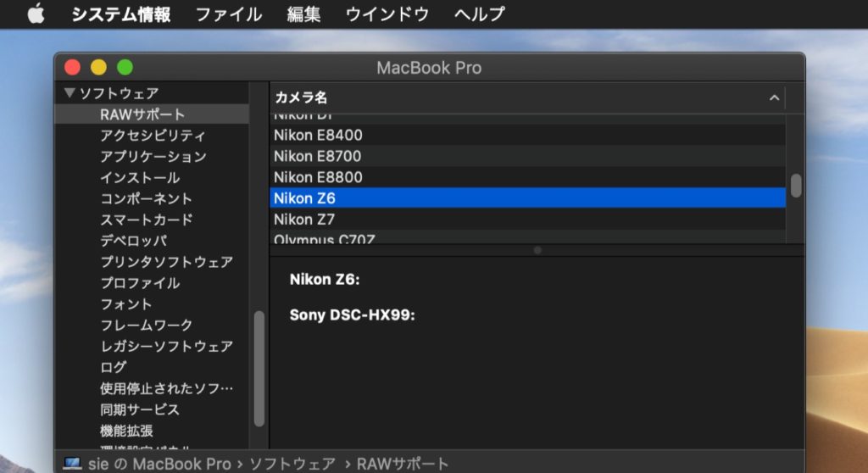Select 使用停止されたソフ… in the sidebar
This screenshot has width=868, height=473.
click(x=166, y=387)
